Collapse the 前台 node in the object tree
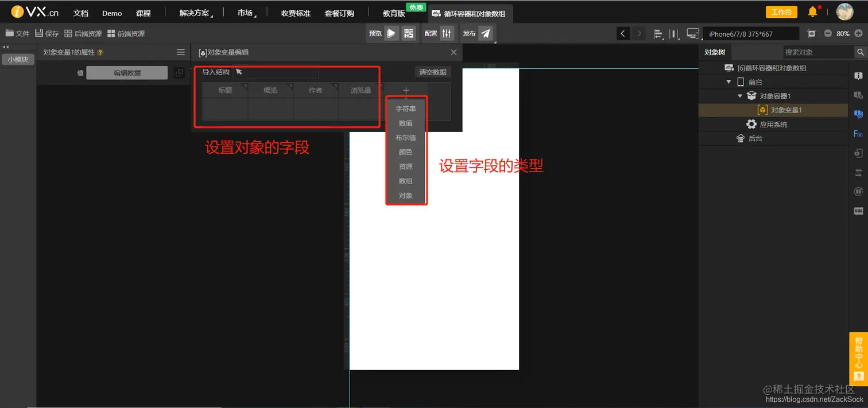868x408 pixels. (x=728, y=81)
